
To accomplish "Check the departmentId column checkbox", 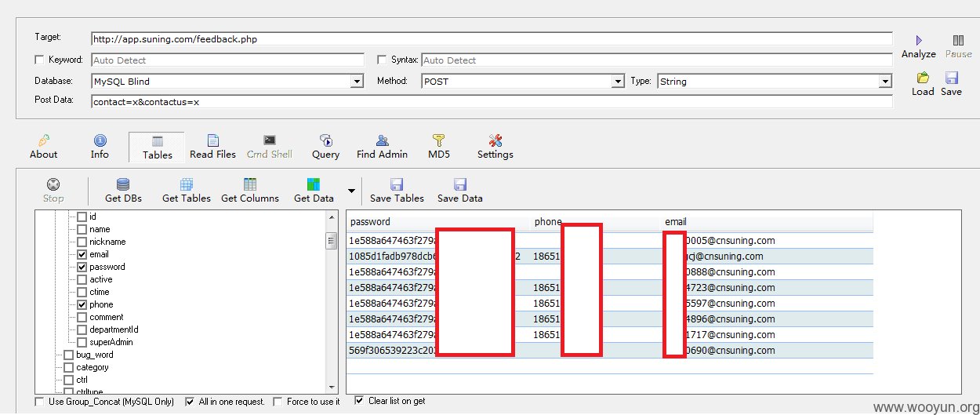I will tap(82, 329).
